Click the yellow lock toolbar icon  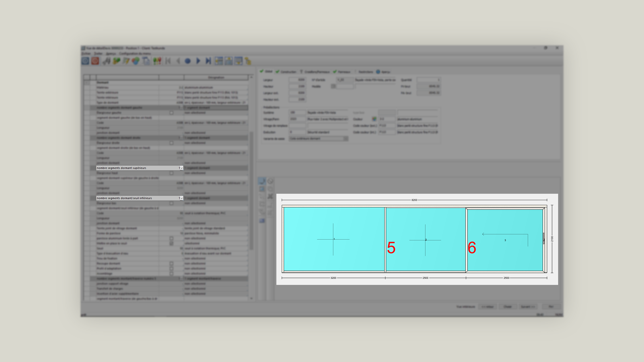248,61
